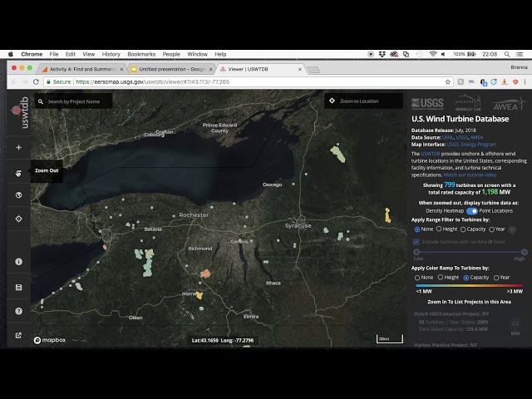This screenshot has width=532, height=399.
Task: Select None color ramp radio
Action: tap(417, 278)
